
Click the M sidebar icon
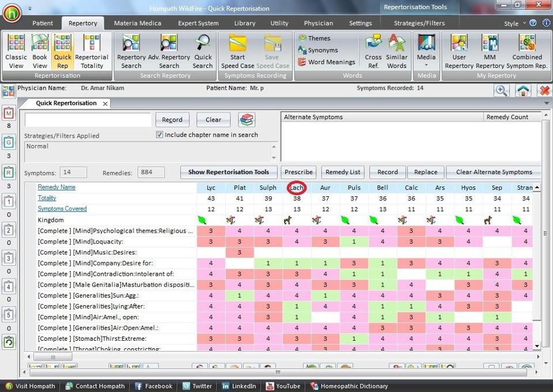tap(9, 113)
